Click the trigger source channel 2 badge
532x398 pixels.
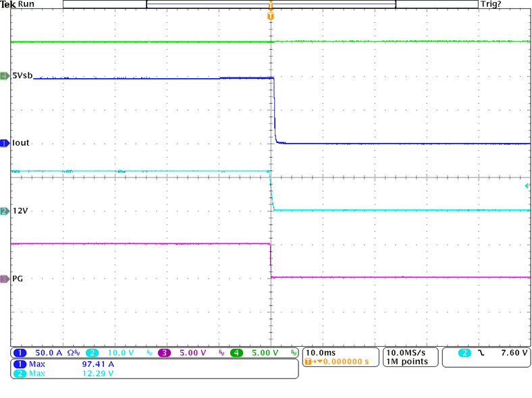[x=464, y=353]
